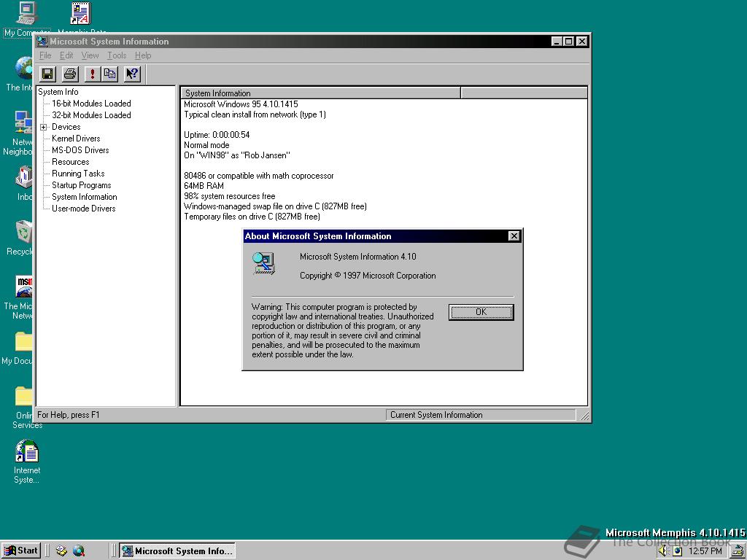Click the 'Normal mode' line
The image size is (747, 560).
206,145
